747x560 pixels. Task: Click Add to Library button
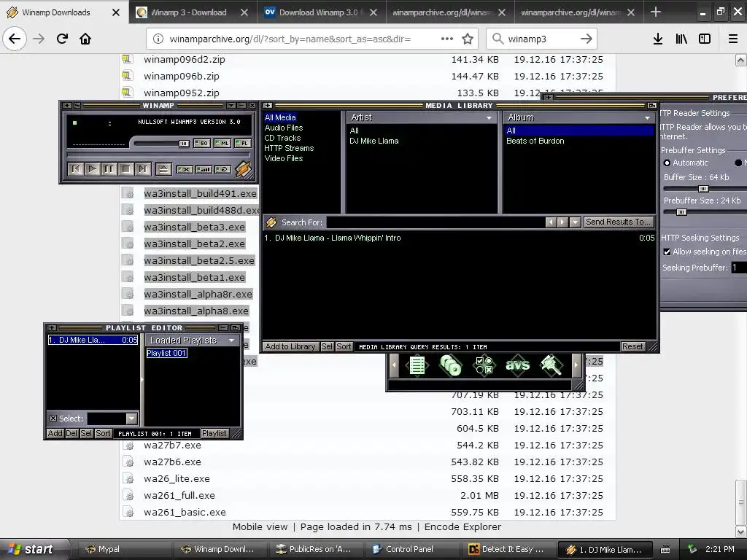pos(290,346)
